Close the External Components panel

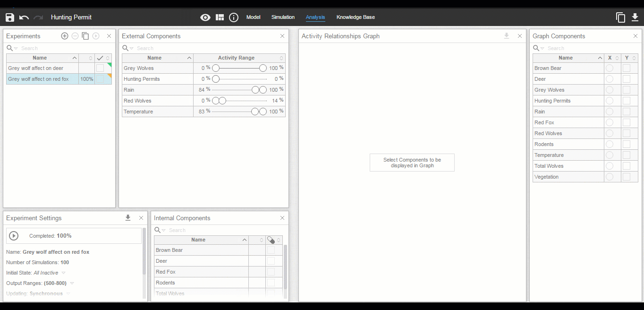click(x=282, y=36)
